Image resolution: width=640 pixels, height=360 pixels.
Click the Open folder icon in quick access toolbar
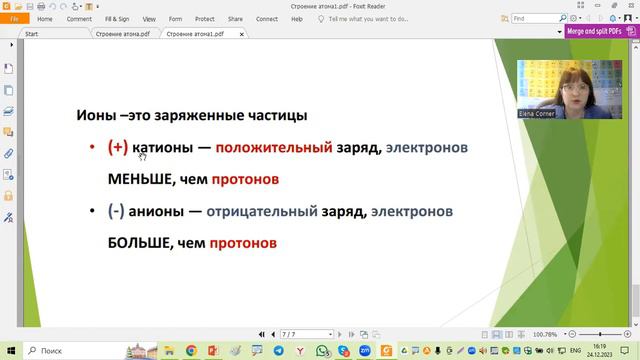[18, 6]
